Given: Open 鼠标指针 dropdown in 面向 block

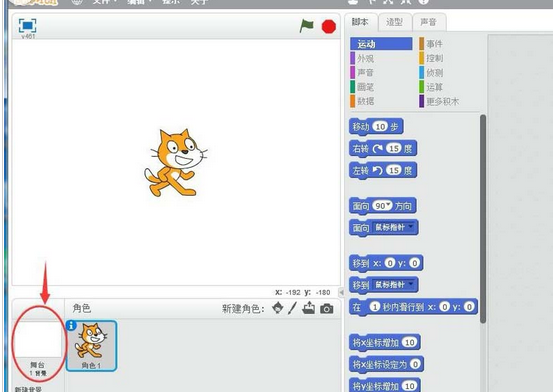Looking at the screenshot, I should coord(394,227).
